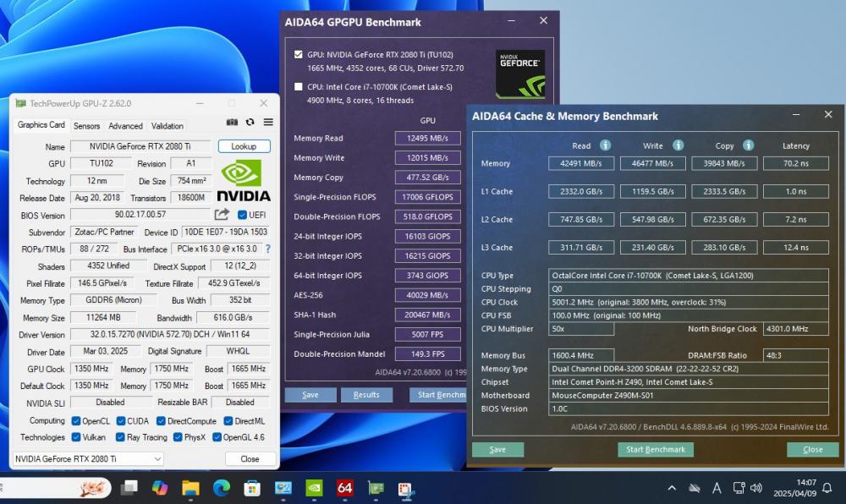
Task: Click the taskbar clock and date
Action: [794, 488]
